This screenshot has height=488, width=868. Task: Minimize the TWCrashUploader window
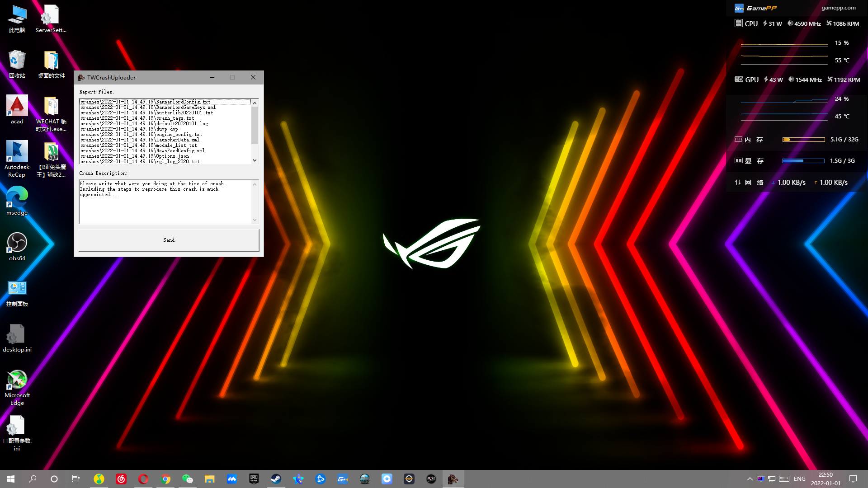[x=212, y=77]
